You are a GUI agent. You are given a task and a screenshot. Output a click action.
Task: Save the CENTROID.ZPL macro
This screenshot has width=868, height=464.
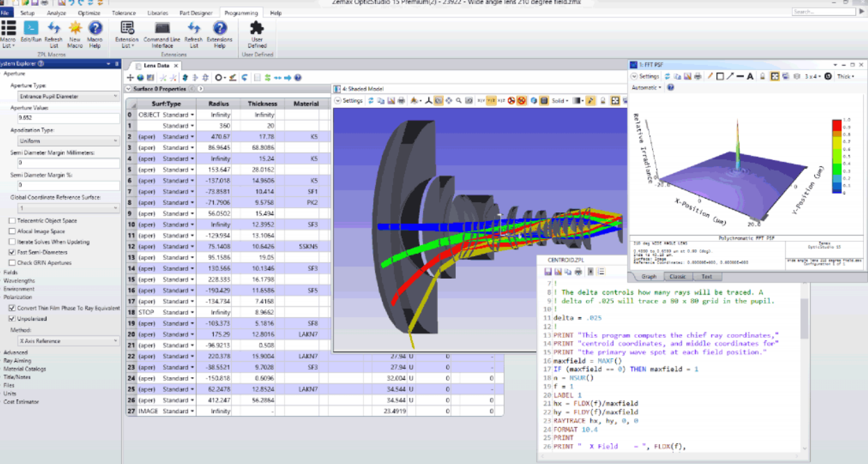click(x=548, y=271)
